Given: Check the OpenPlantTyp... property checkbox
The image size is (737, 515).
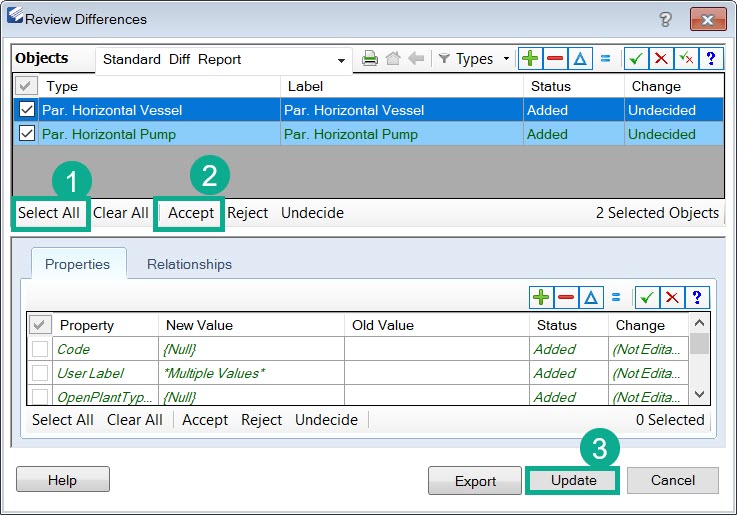Looking at the screenshot, I should [40, 396].
